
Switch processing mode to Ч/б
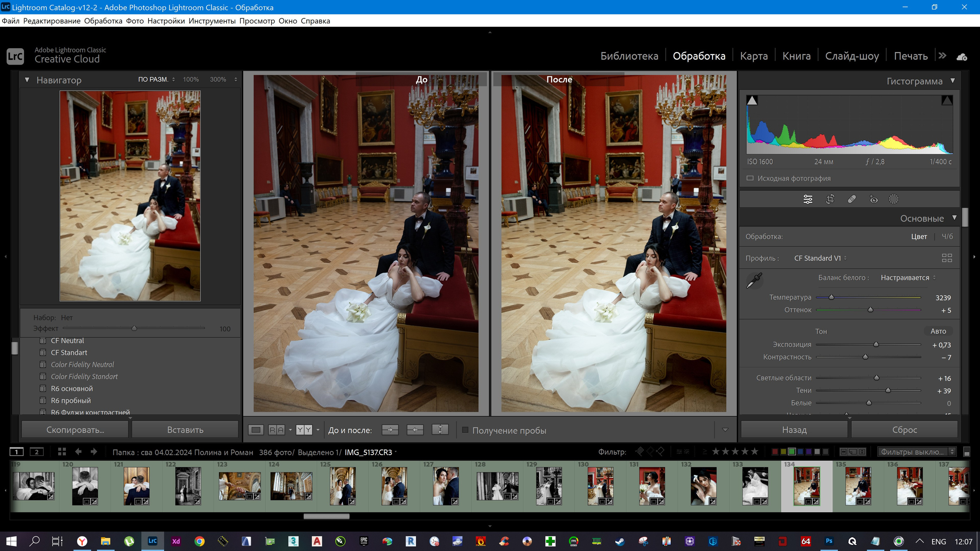pos(946,236)
